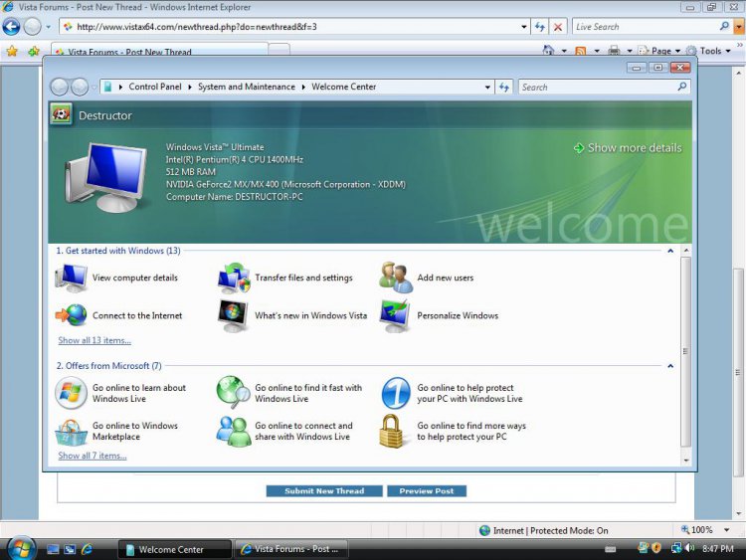Open connect and share with Windows Live icon
The image size is (746, 560).
click(234, 431)
